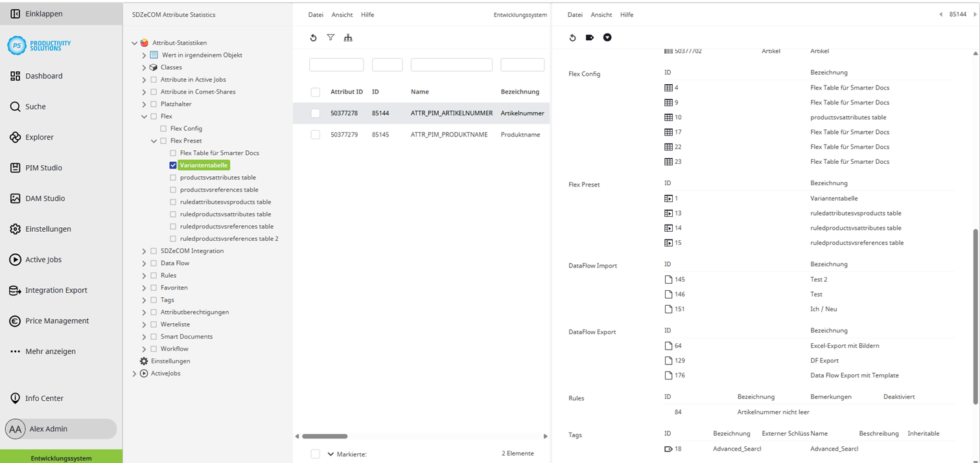
Task: Collapse the Flex tree node
Action: pyautogui.click(x=143, y=117)
